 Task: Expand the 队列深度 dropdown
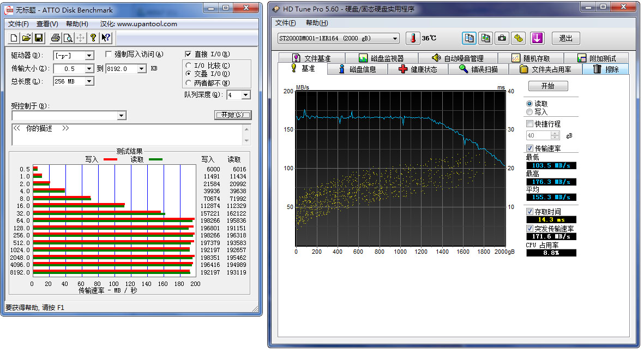(x=245, y=95)
